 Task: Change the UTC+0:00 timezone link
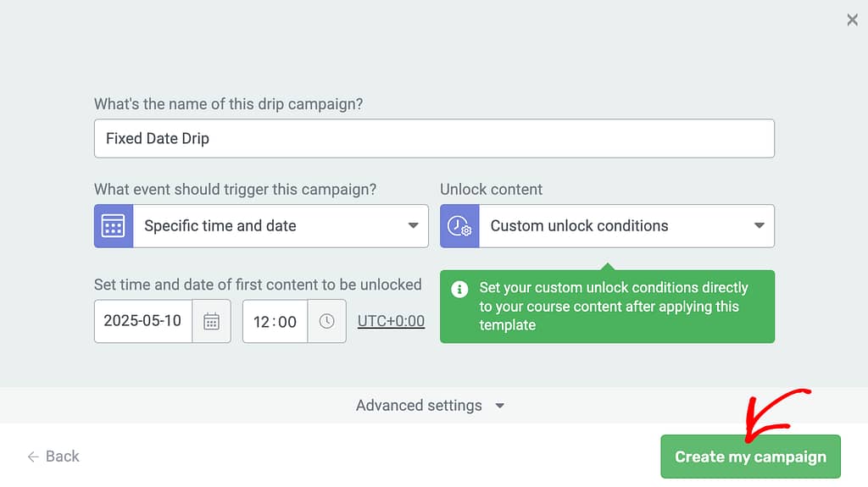coord(391,321)
